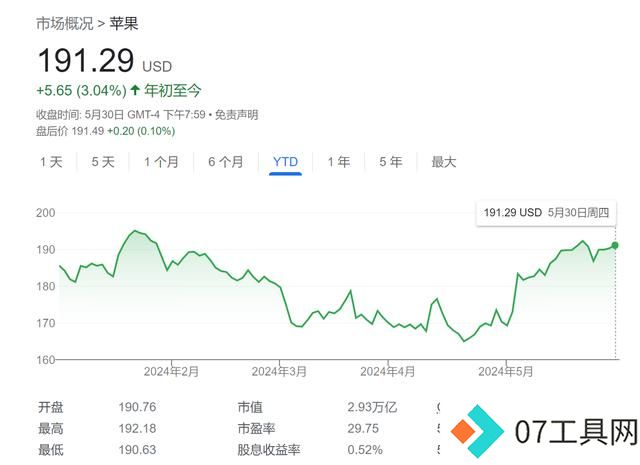The width and height of the screenshot is (640, 465).
Task: Click the 2024年5月 axis label
Action: [506, 372]
